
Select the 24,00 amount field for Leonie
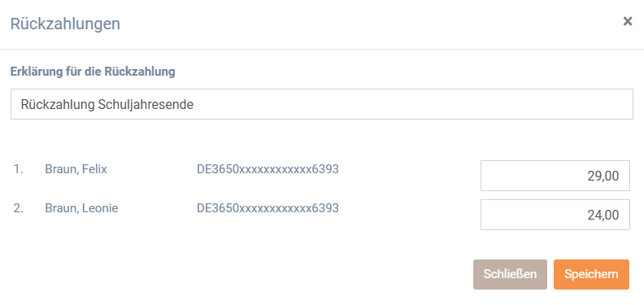(555, 215)
